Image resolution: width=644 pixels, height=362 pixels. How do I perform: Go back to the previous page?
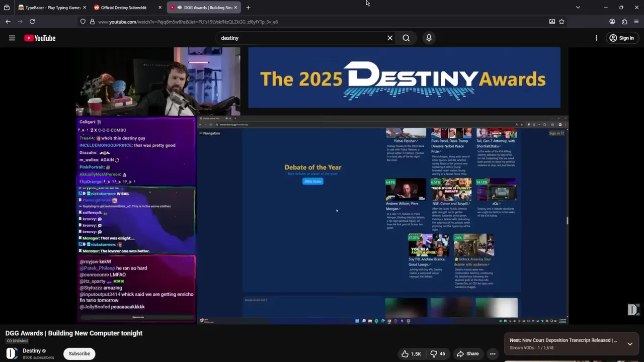pyautogui.click(x=8, y=22)
